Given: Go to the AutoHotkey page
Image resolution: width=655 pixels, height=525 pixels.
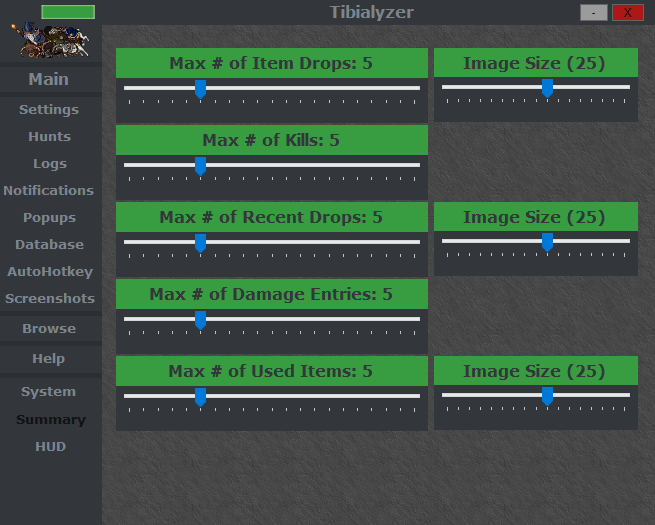Looking at the screenshot, I should (50, 271).
